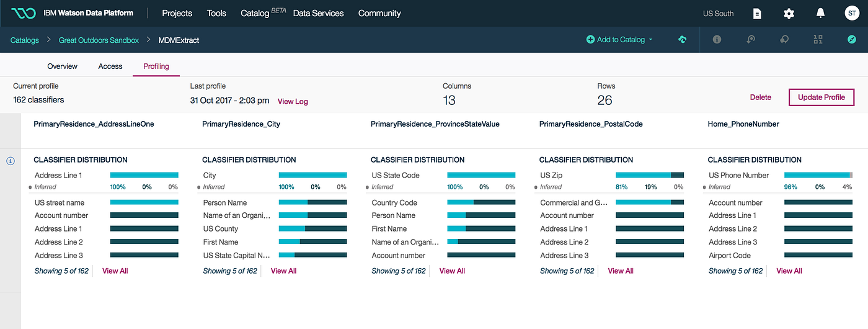Open the Community menu

(379, 13)
